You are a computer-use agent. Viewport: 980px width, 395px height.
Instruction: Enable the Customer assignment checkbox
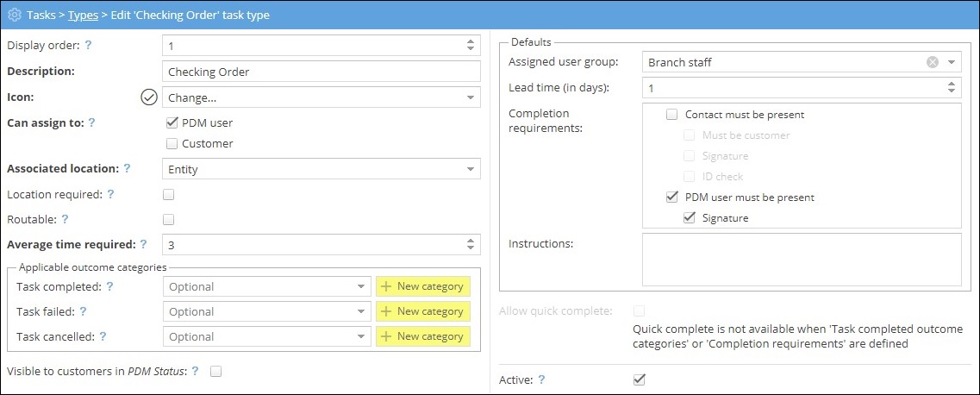pos(172,143)
